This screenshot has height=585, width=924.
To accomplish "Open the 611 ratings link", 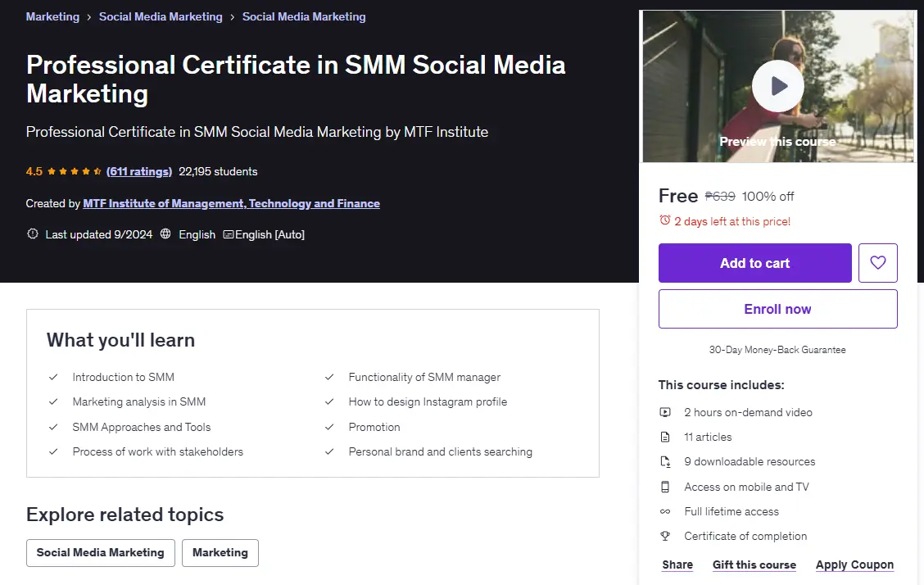I will point(139,171).
